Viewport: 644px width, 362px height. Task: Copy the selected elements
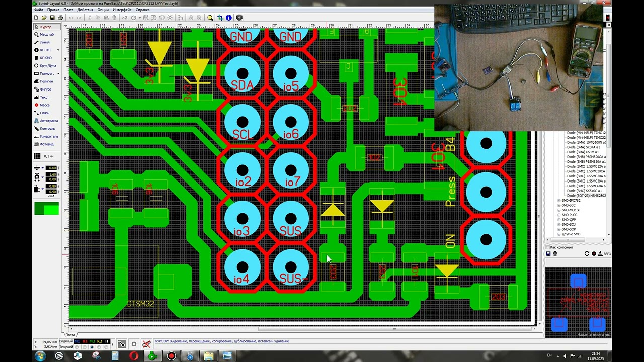tap(98, 18)
